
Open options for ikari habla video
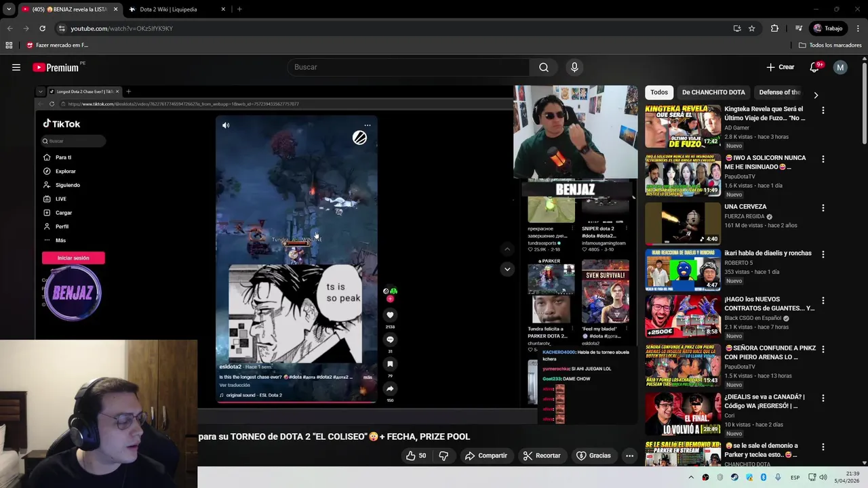point(823,254)
